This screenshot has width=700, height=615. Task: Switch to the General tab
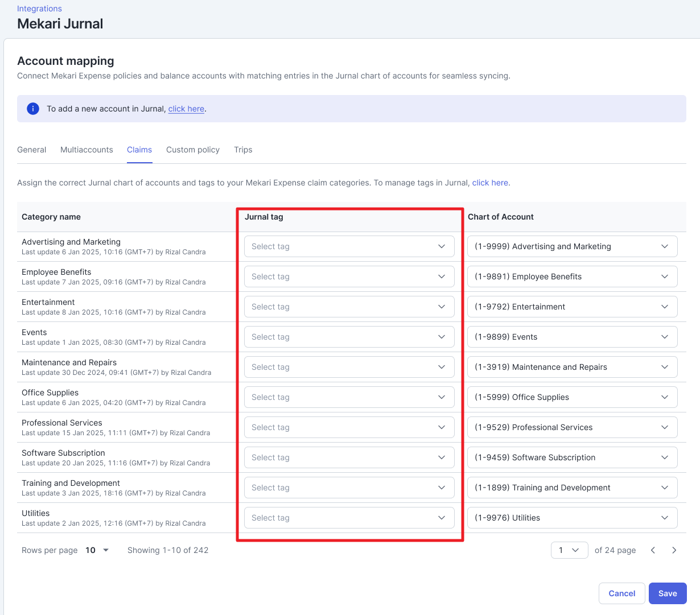(31, 150)
